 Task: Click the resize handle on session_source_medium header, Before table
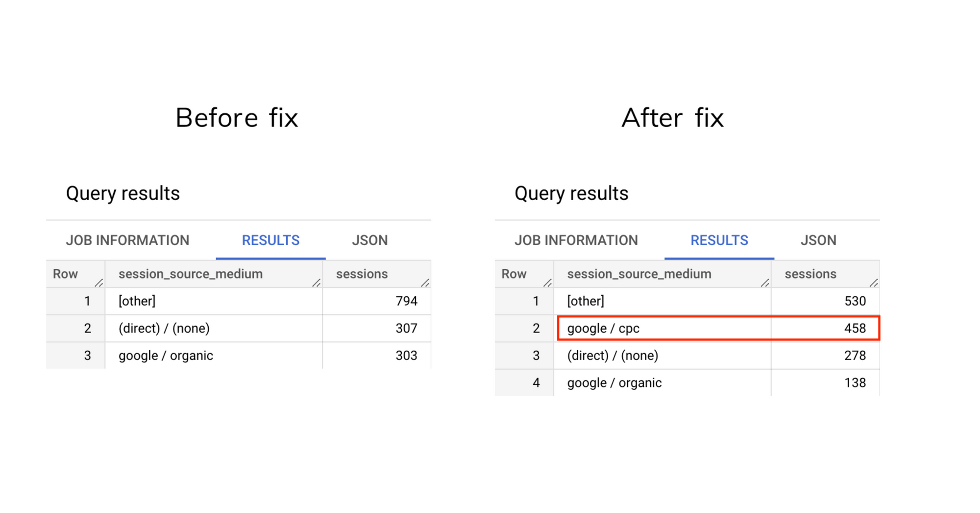pyautogui.click(x=317, y=282)
